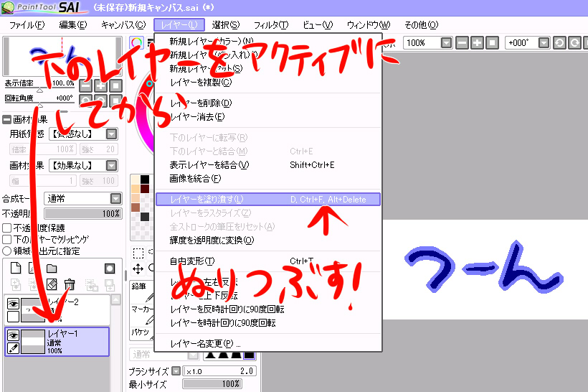
Task: Open the 合成モード 通常 dropdown
Action: pos(116,198)
